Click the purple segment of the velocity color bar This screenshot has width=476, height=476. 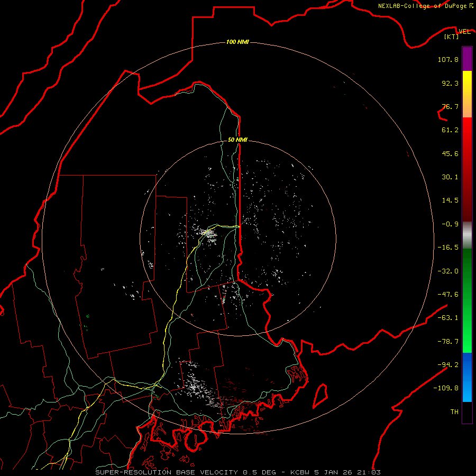467,59
